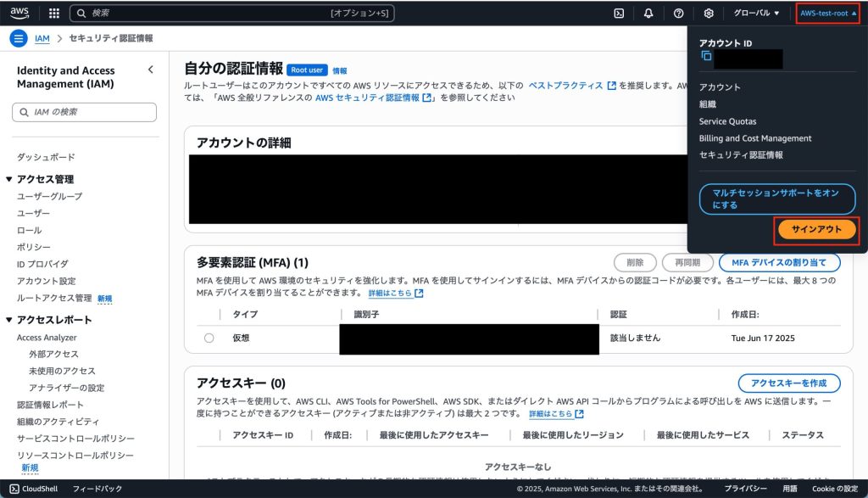Image resolution: width=868 pixels, height=498 pixels.
Task: Open AWS セキュリティ認証情報 reference link
Action: (373, 98)
